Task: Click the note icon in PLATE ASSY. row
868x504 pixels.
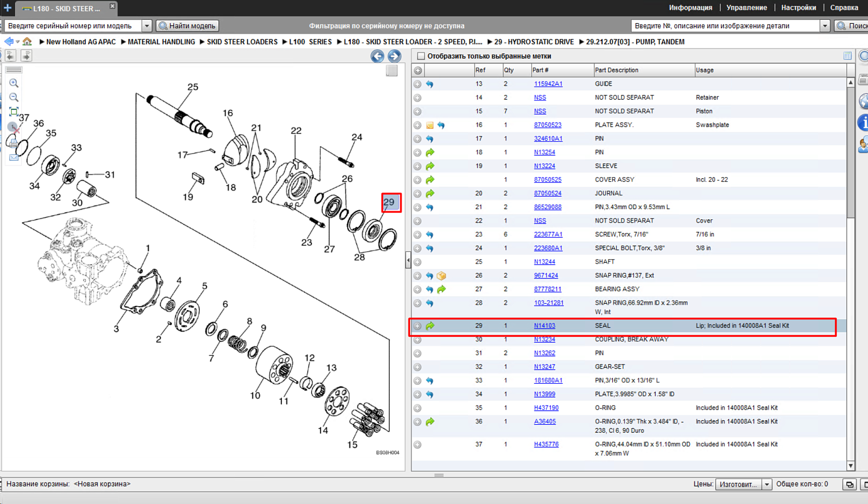Action: [x=430, y=125]
